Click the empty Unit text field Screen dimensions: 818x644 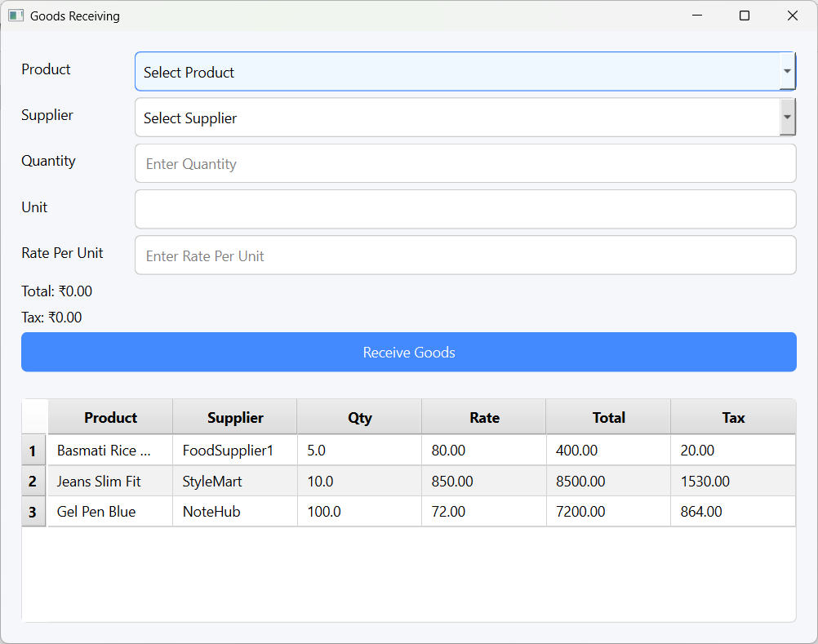[x=465, y=209]
